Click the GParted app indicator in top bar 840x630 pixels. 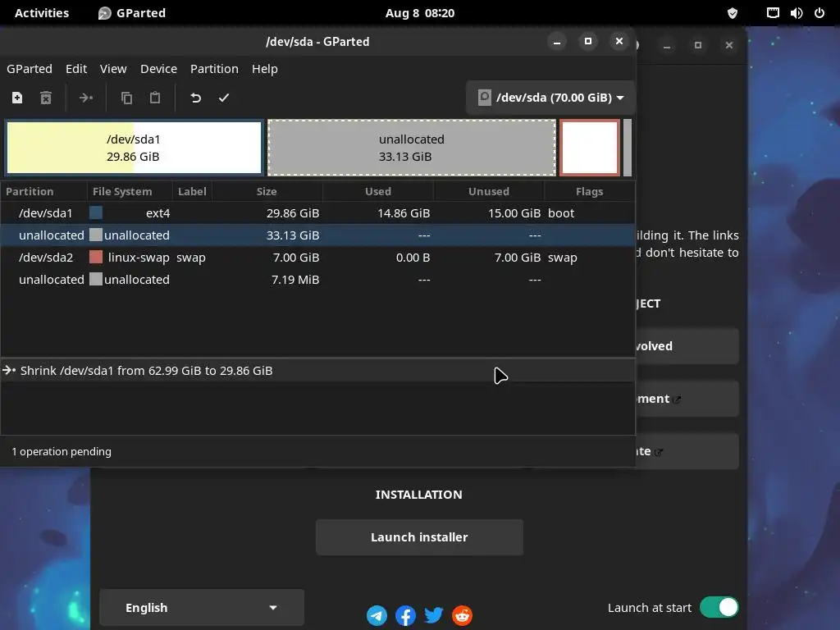click(132, 13)
